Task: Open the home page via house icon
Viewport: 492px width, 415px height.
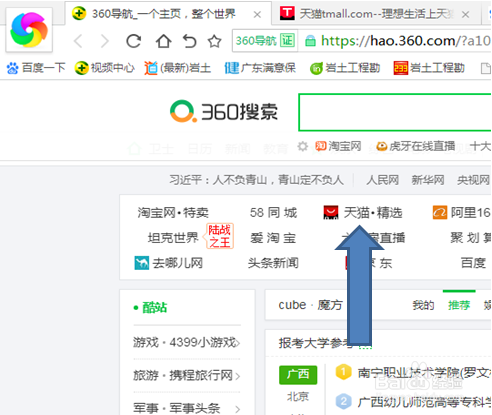Action: tap(163, 41)
